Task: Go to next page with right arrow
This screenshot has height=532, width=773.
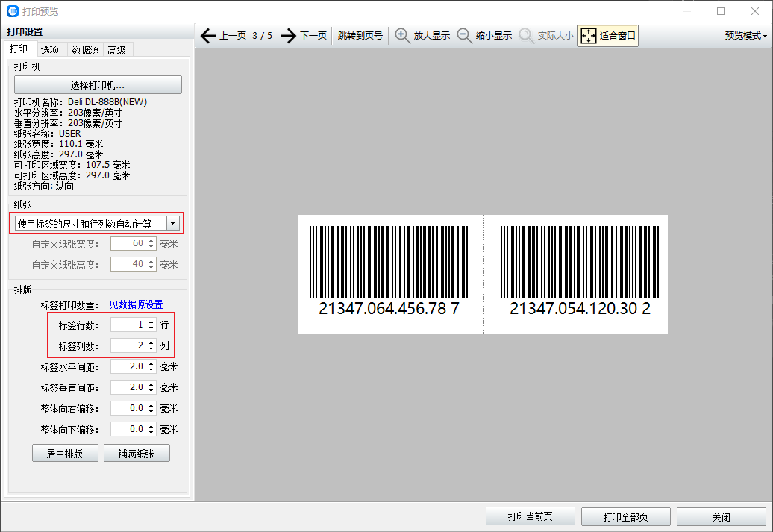Action: point(289,36)
